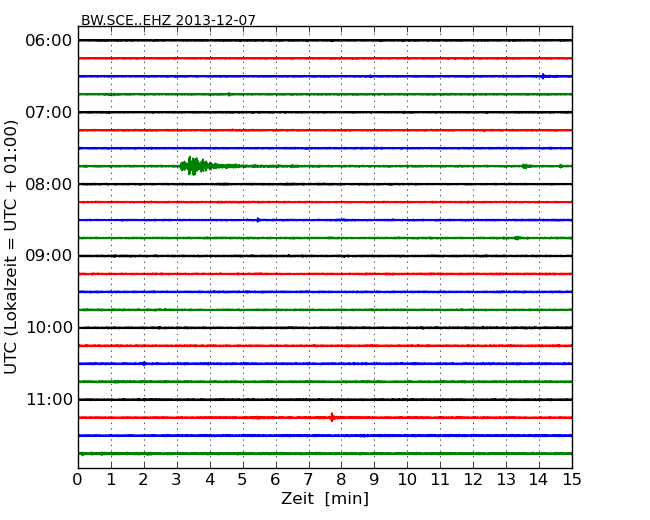Select the 08:00 y-axis tick label
This screenshot has height=520, width=650.
coord(49,184)
